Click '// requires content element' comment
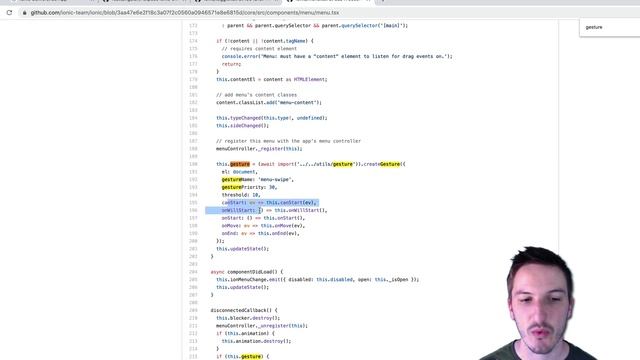The height and width of the screenshot is (360, 640). (x=259, y=49)
